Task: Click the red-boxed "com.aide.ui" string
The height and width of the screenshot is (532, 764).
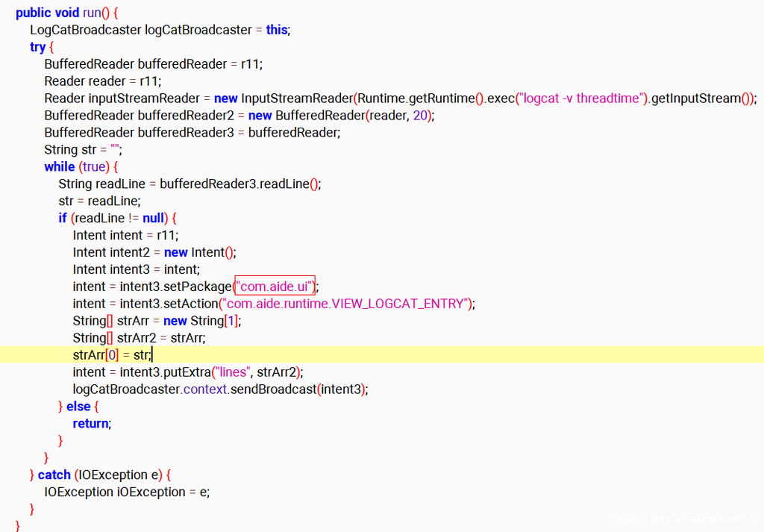Action: click(275, 287)
